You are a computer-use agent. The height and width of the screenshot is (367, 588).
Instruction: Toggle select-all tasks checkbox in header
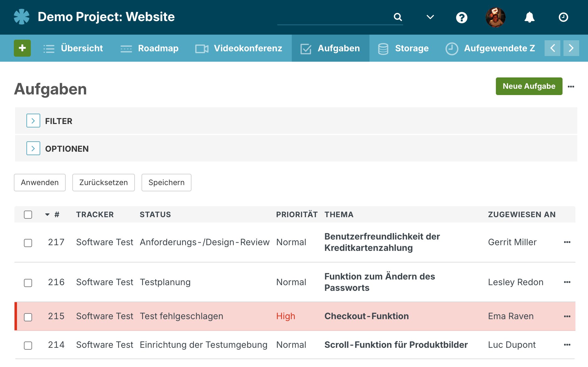pos(28,215)
